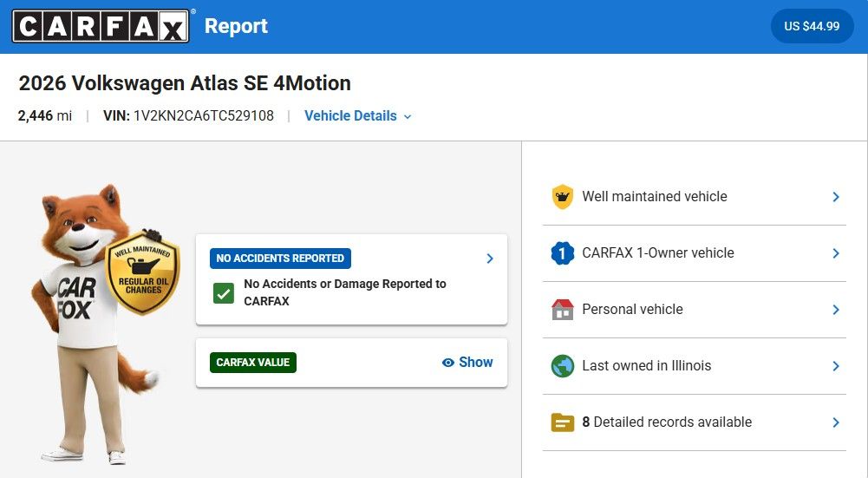Open 8 Detailed records available link
This screenshot has height=478, width=868.
(x=667, y=422)
